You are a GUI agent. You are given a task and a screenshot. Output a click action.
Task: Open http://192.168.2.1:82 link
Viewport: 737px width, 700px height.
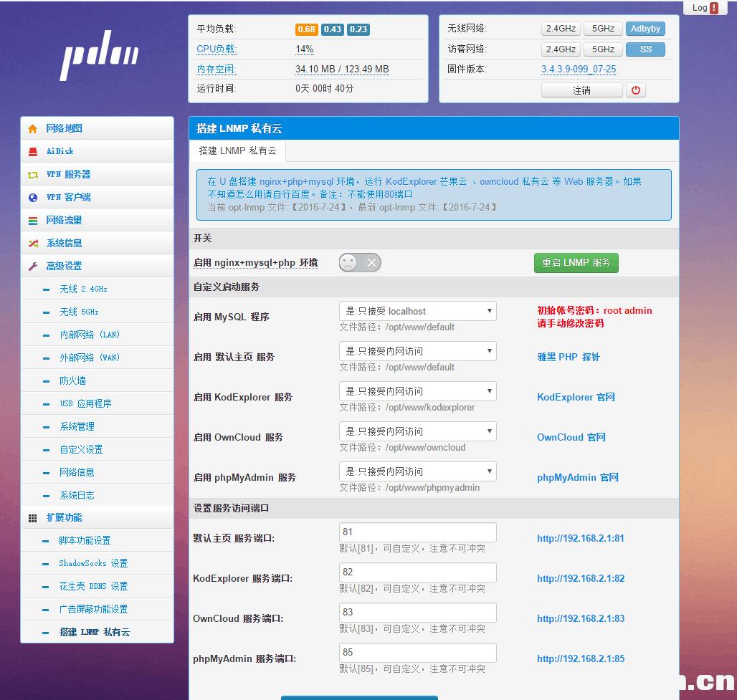pos(581,578)
